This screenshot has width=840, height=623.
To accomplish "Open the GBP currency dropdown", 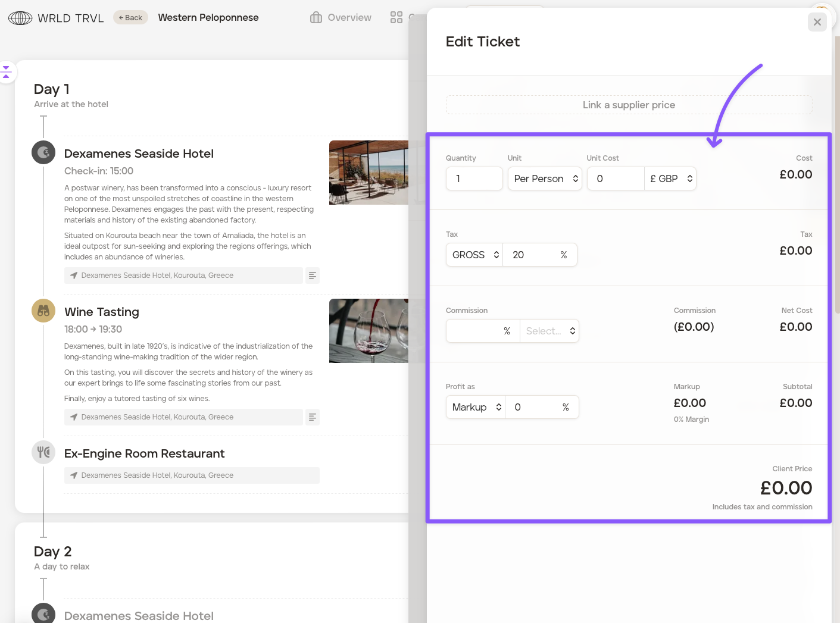I will (670, 179).
